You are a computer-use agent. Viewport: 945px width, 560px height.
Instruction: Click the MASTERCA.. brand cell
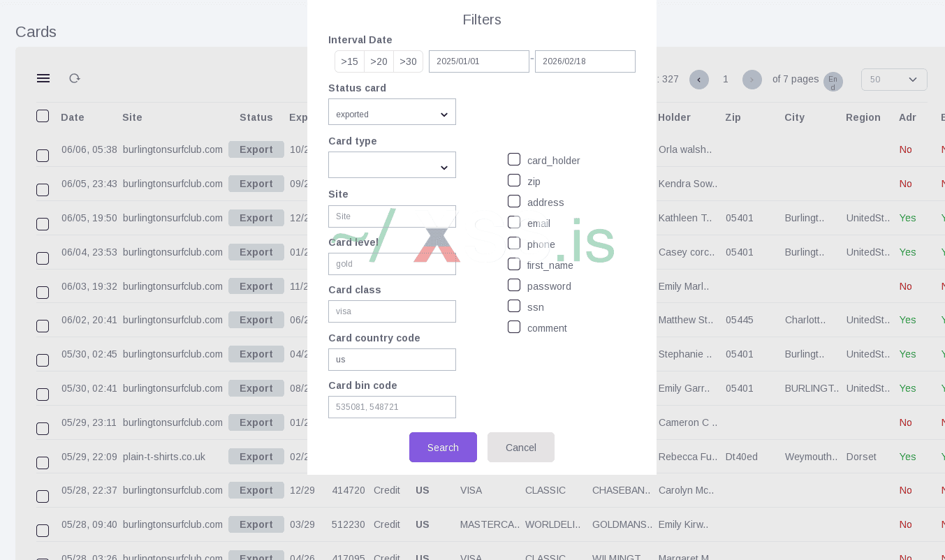coord(490,524)
